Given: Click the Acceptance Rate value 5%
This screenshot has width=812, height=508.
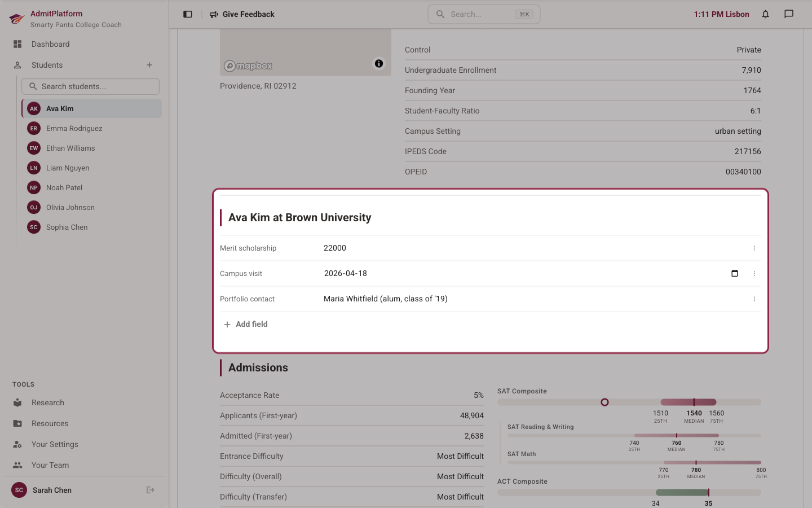Looking at the screenshot, I should tap(479, 395).
